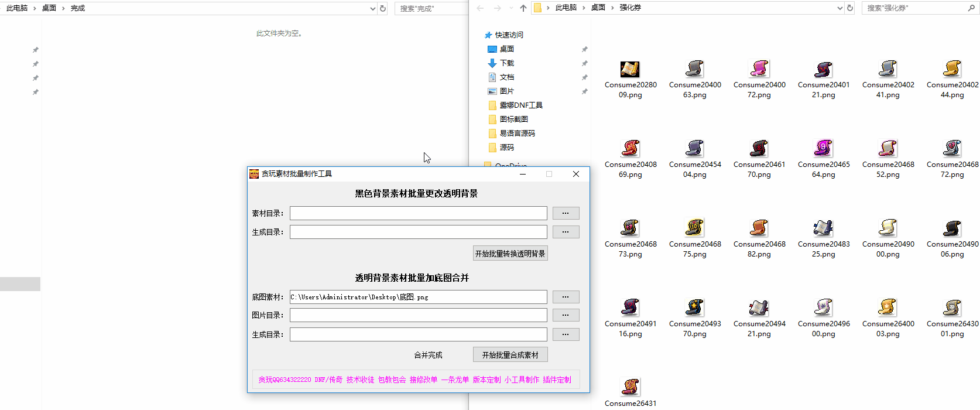Open 下载 in the navigation pane
The width and height of the screenshot is (980, 410).
point(507,63)
